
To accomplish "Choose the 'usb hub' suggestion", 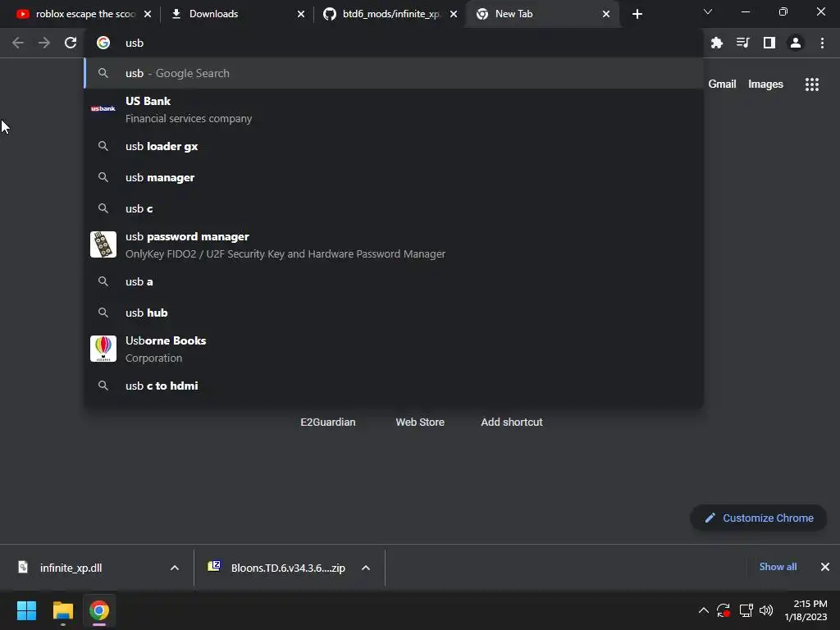I will point(394,313).
